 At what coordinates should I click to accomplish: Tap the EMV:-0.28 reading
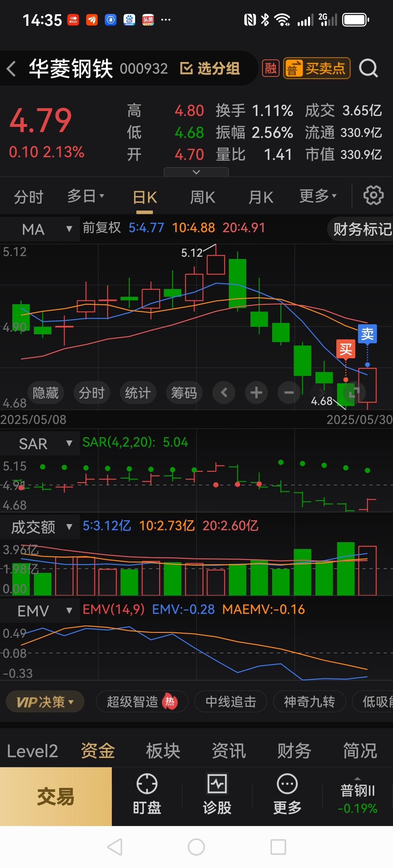click(x=183, y=609)
